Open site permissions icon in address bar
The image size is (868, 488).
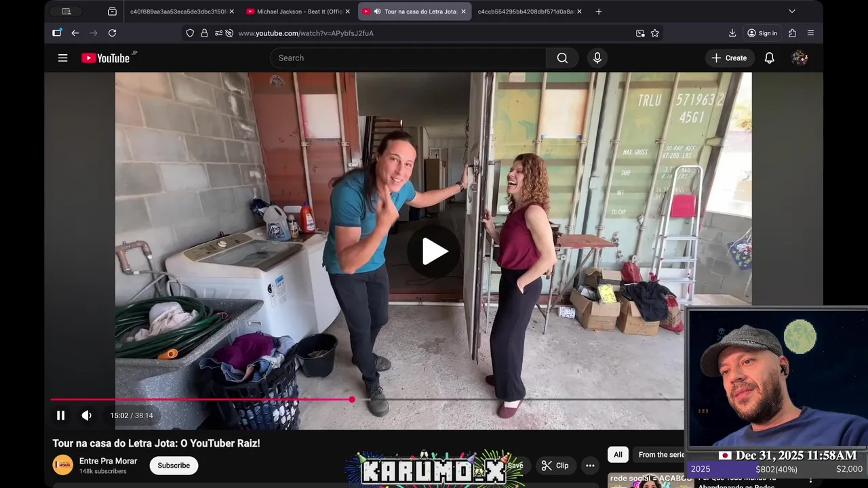coord(218,33)
